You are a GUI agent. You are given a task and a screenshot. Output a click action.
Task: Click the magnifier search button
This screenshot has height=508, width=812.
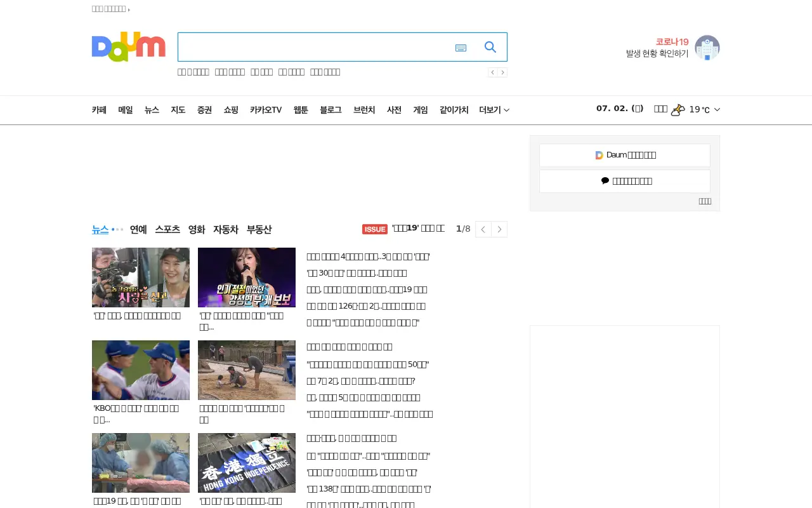[490, 47]
